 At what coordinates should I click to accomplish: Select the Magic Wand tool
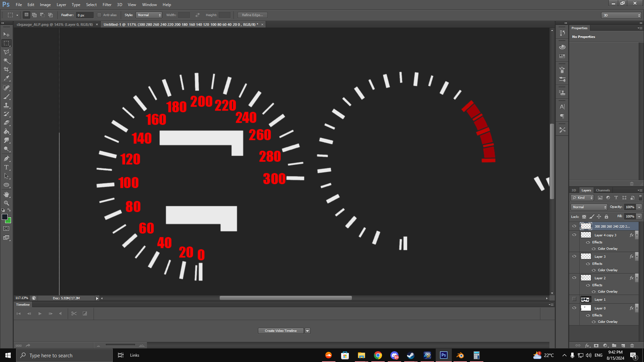click(6, 61)
